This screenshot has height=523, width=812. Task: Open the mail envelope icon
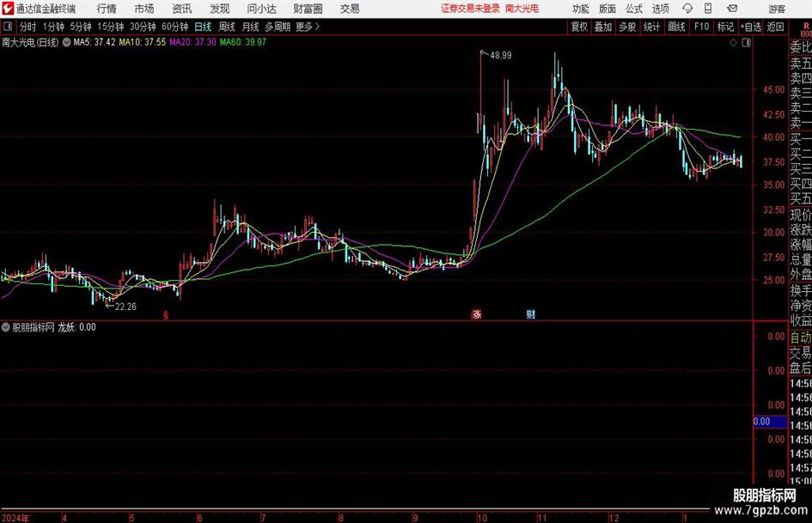click(x=732, y=9)
